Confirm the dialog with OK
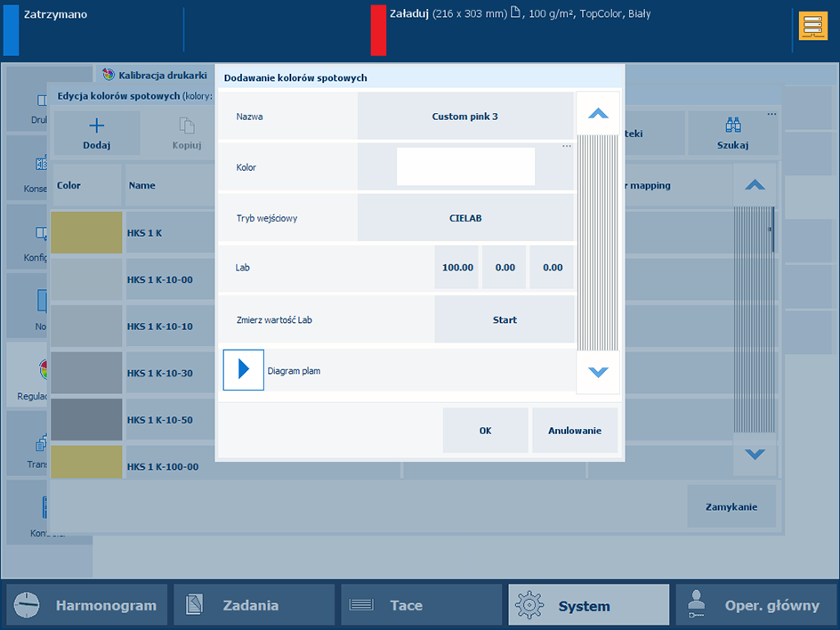Screen dimensions: 840x630 tap(485, 430)
